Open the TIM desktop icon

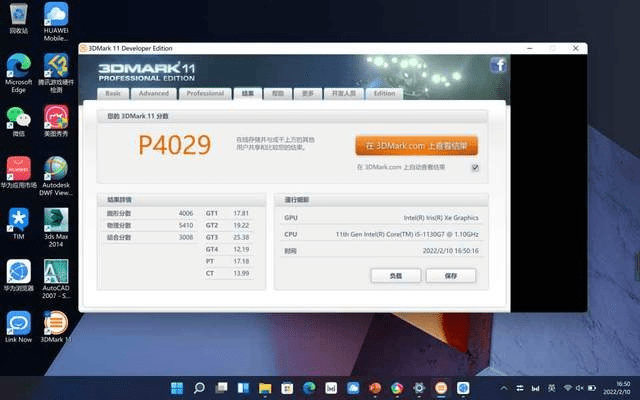18,220
